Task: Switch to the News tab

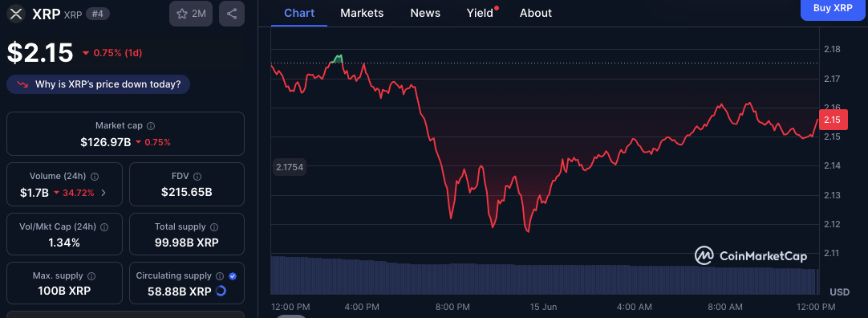Action: [x=425, y=13]
